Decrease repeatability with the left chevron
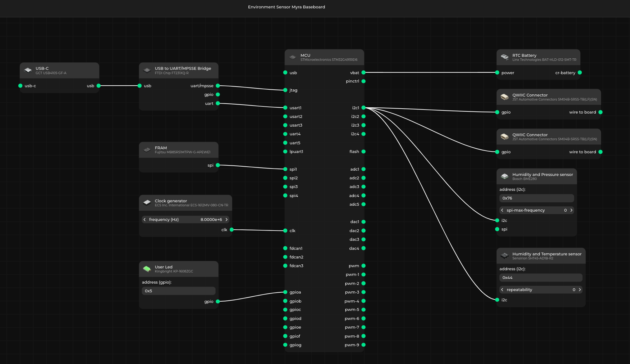Screen dimensions: 630x364 point(502,290)
